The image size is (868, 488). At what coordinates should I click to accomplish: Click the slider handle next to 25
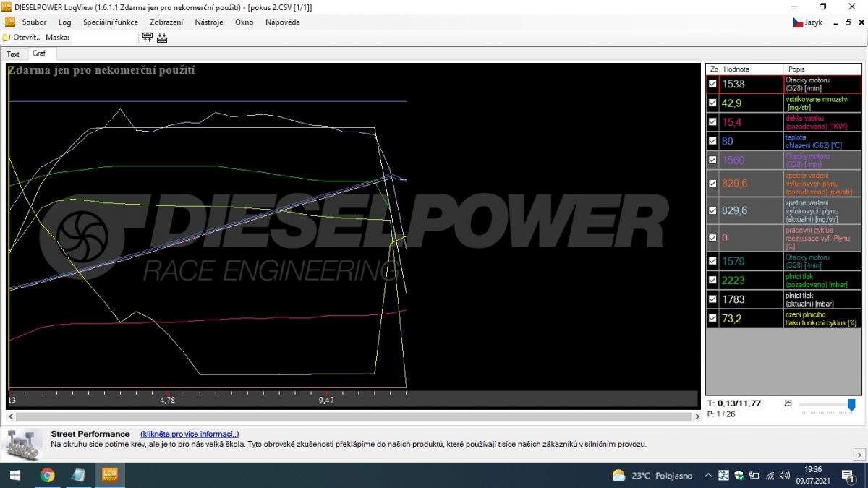click(851, 404)
